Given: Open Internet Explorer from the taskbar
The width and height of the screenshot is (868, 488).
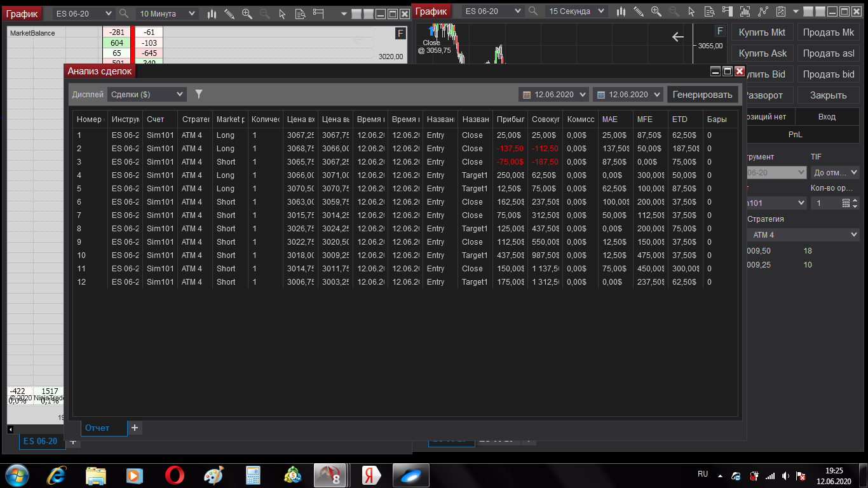Looking at the screenshot, I should [57, 475].
